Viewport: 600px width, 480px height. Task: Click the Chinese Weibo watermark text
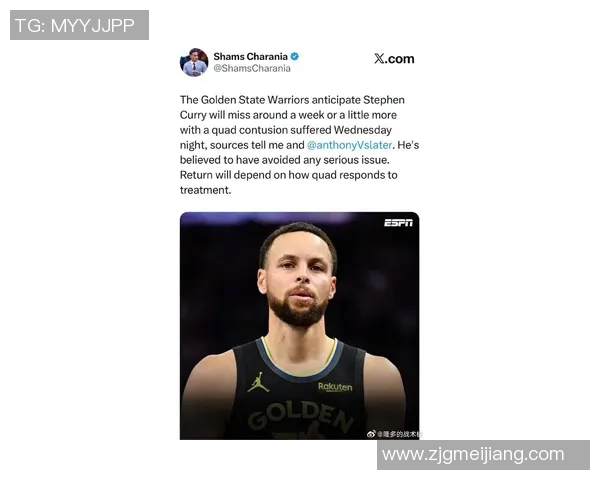[399, 434]
